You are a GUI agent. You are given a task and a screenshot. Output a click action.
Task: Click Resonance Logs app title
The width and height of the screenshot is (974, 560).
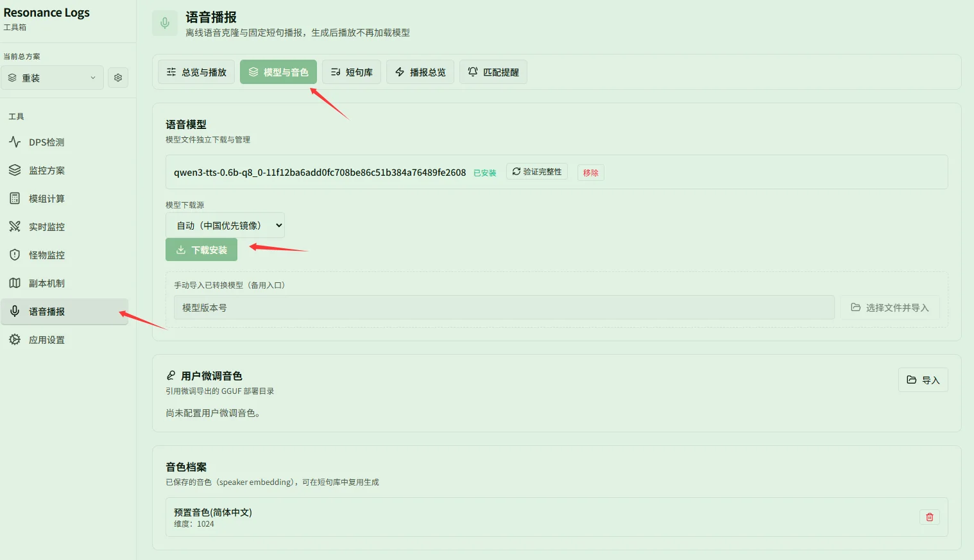(47, 13)
